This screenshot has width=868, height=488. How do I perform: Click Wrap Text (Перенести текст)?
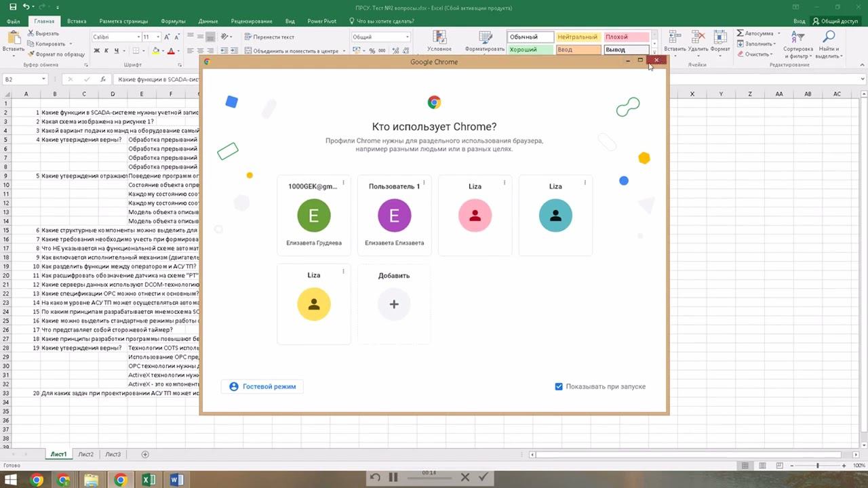[x=269, y=37]
